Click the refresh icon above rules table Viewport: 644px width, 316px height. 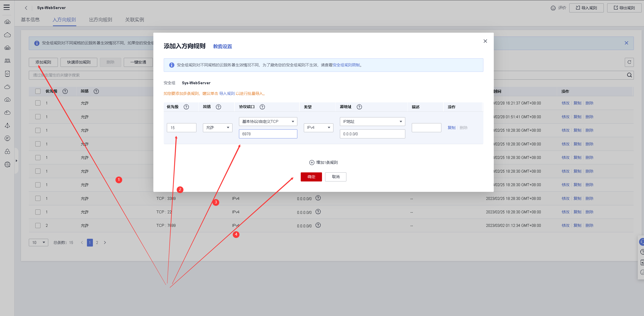coord(629,62)
